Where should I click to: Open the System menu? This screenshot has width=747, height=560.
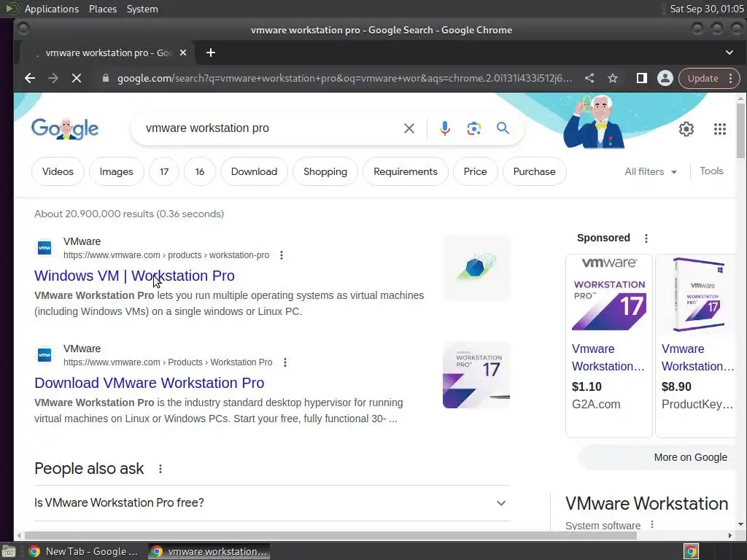pyautogui.click(x=142, y=9)
